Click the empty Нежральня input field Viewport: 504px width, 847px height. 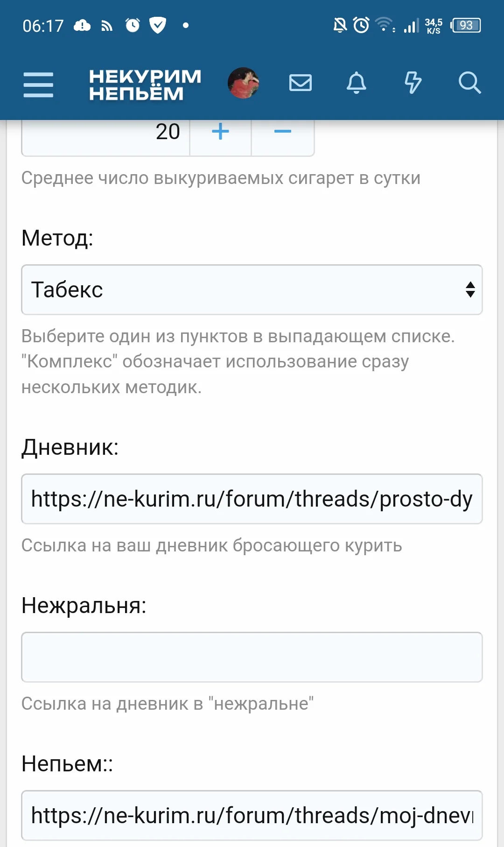(x=252, y=657)
